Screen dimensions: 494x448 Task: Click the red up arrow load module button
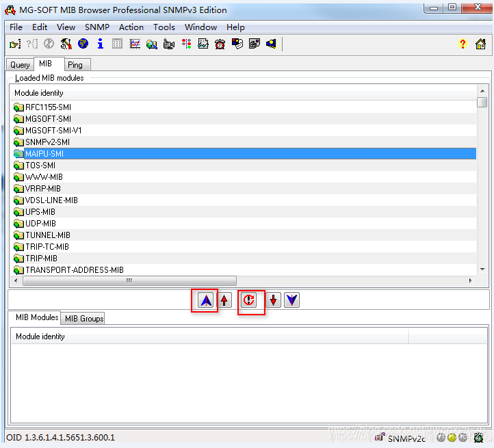tap(224, 300)
